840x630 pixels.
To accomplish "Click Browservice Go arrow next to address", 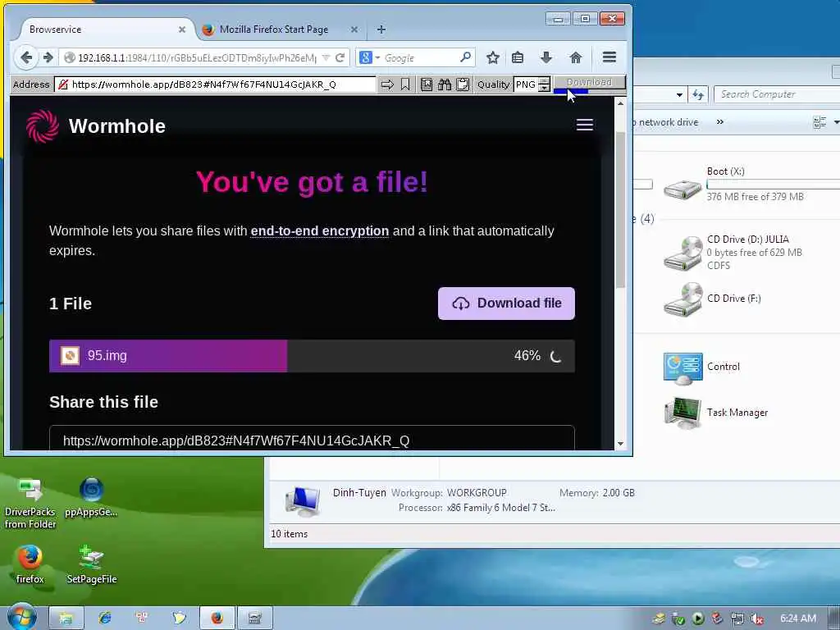I will click(x=387, y=84).
